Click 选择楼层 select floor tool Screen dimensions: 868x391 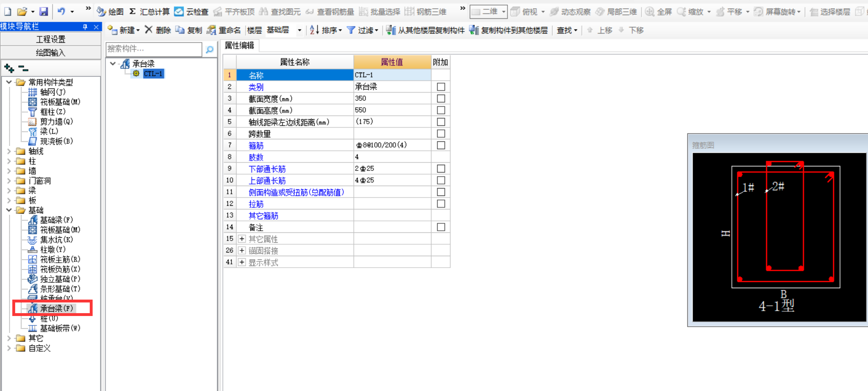coord(830,11)
